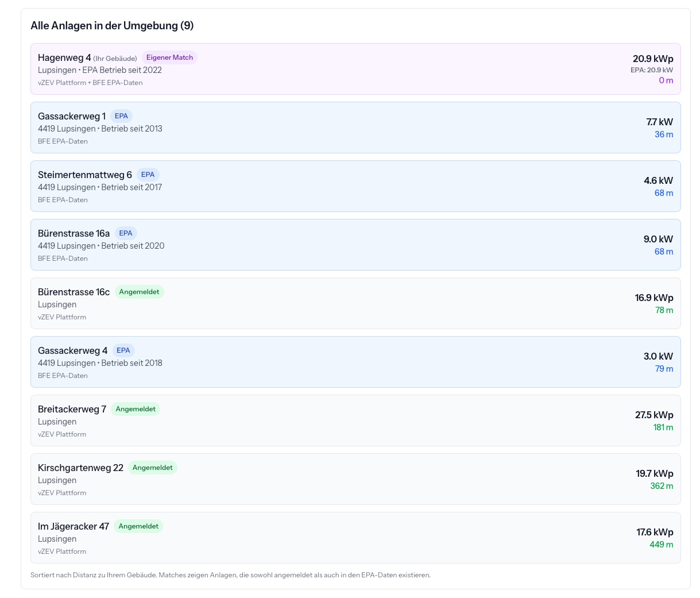
Task: Click the 36 m distance value
Action: pos(664,134)
